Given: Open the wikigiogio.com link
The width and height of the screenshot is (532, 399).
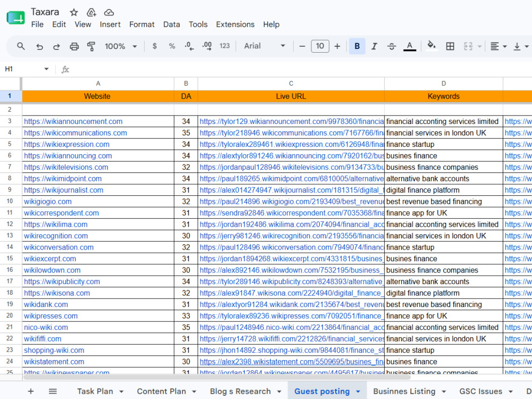Looking at the screenshot, I should (x=48, y=202).
